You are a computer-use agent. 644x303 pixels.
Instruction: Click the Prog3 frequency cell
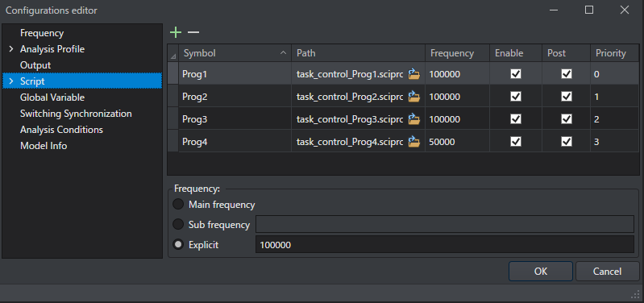click(457, 119)
